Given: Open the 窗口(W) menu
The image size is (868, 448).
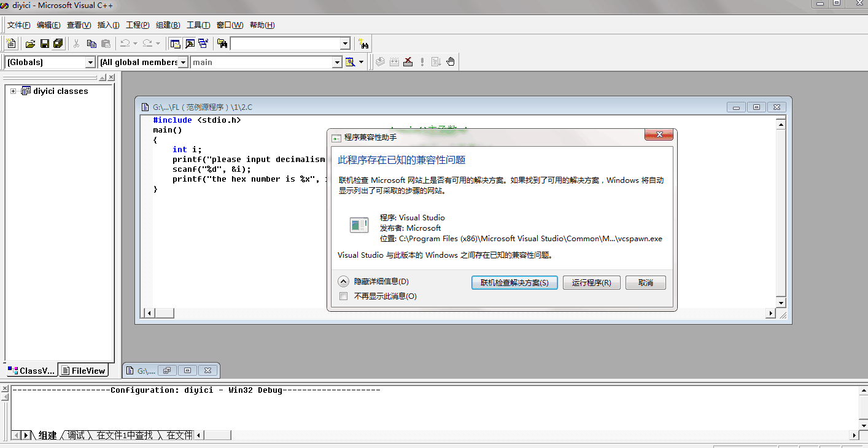Looking at the screenshot, I should click(230, 25).
